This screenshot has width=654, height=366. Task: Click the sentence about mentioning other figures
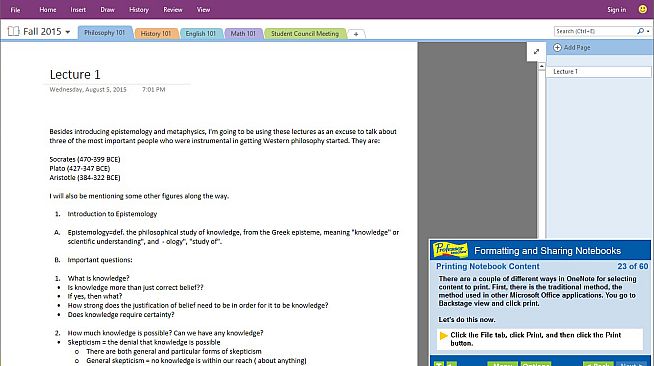pos(139,196)
